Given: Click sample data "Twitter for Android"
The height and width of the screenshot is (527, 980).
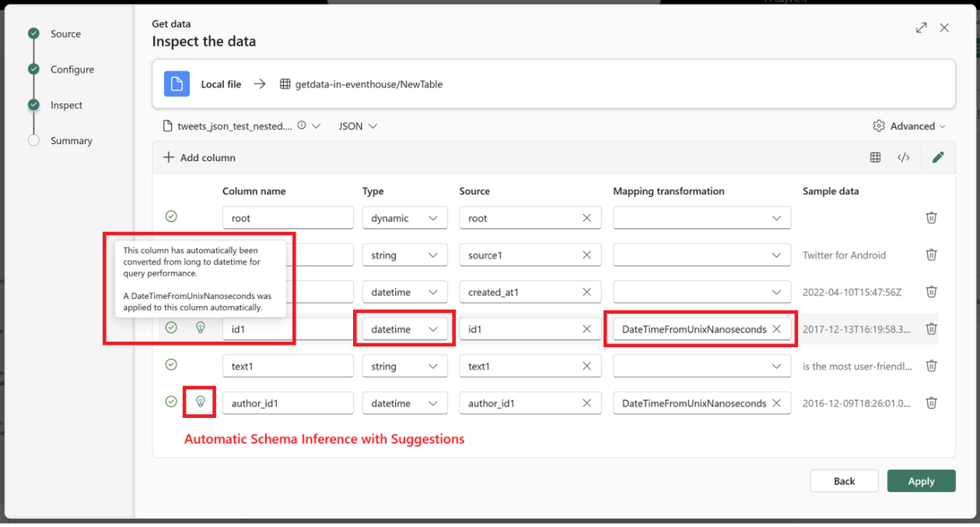Looking at the screenshot, I should click(844, 255).
